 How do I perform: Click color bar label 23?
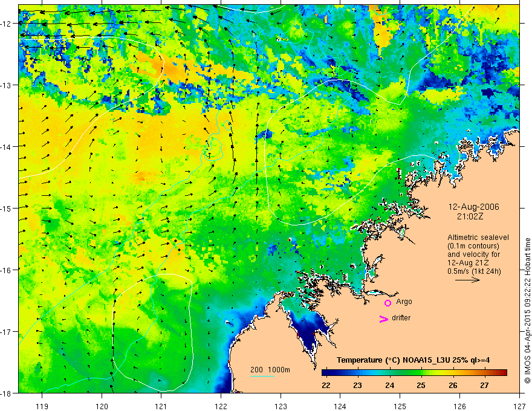pyautogui.click(x=358, y=385)
